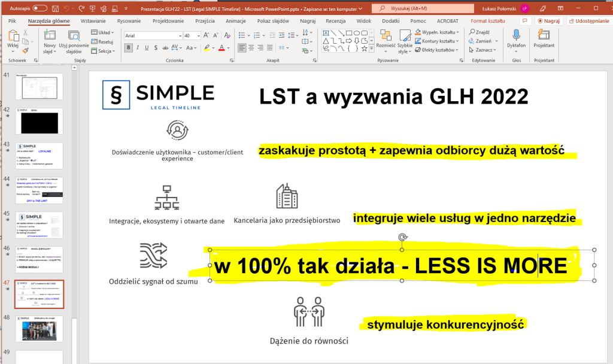Insert a new slide with Nowy slajd icon

coord(49,41)
